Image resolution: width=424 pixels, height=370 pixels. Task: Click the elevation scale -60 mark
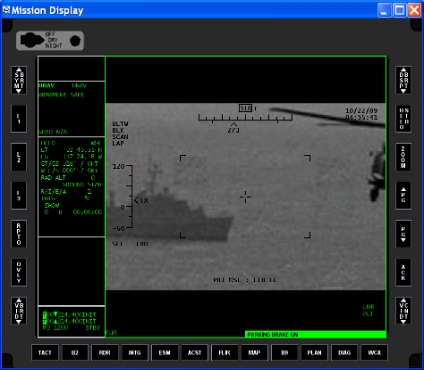[x=118, y=228]
